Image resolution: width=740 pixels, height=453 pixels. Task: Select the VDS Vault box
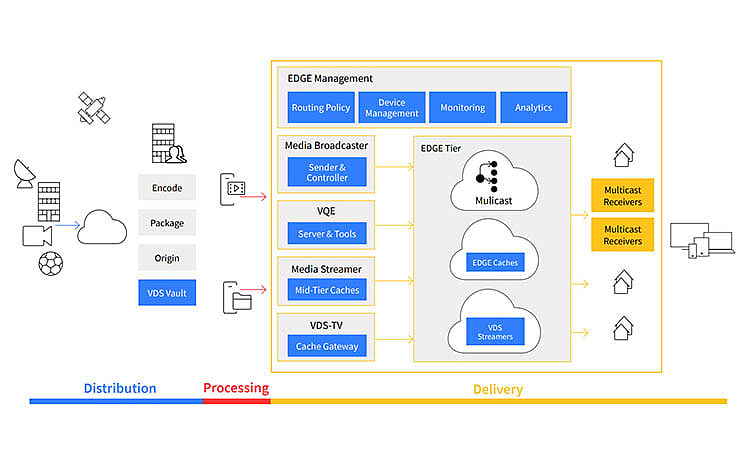[167, 293]
